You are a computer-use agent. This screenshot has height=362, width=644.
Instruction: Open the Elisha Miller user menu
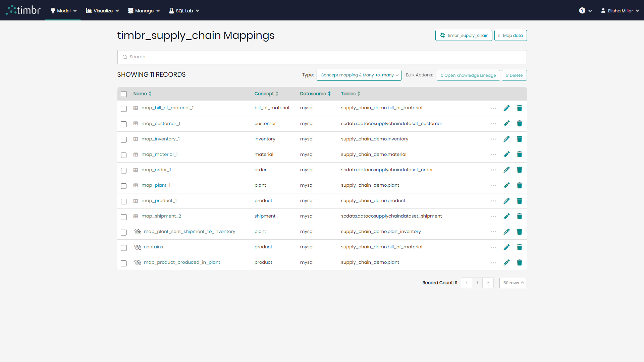[x=620, y=10]
